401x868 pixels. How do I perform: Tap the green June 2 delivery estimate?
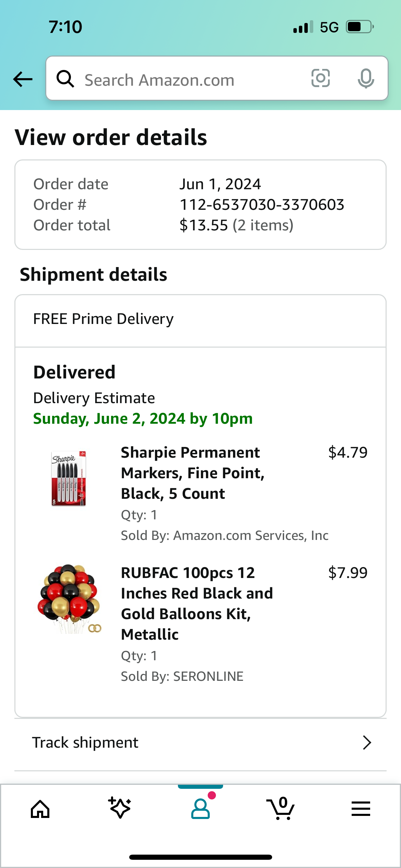pos(143,419)
